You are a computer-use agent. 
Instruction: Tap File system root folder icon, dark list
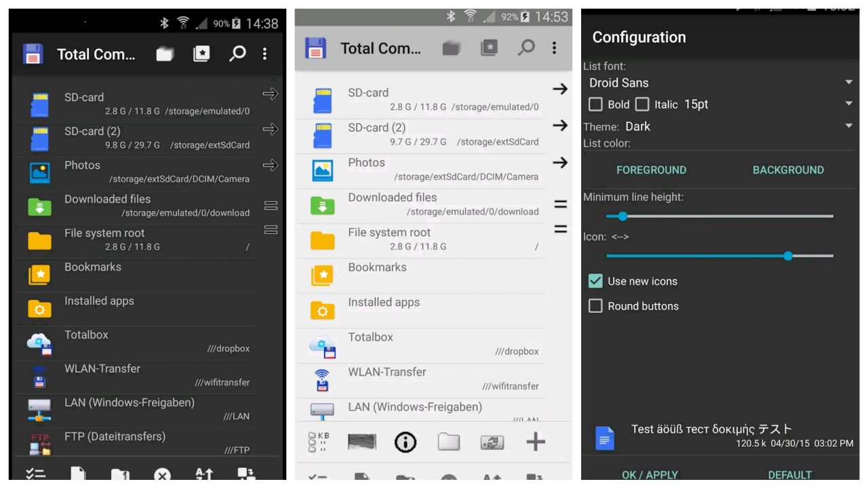(x=40, y=241)
